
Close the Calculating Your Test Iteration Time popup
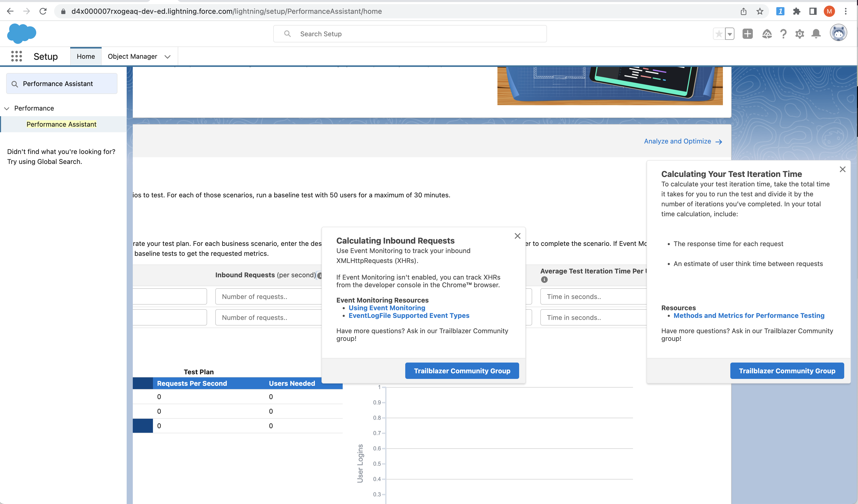(x=843, y=169)
